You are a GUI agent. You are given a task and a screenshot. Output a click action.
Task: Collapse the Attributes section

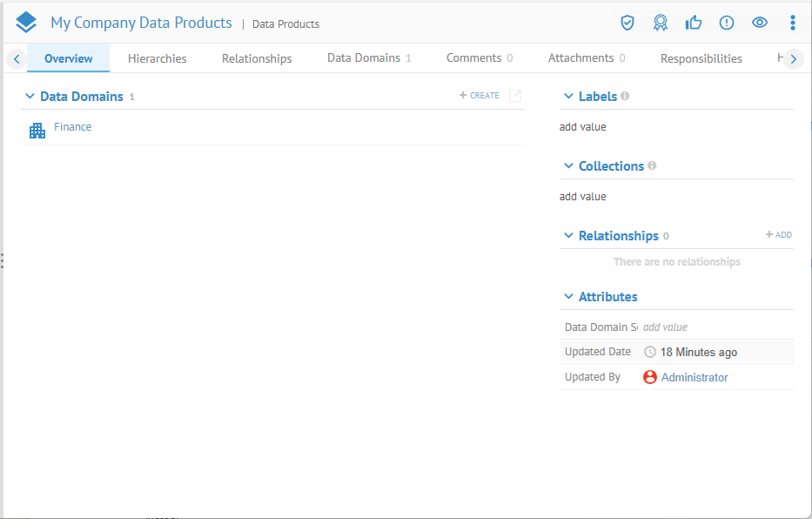569,297
